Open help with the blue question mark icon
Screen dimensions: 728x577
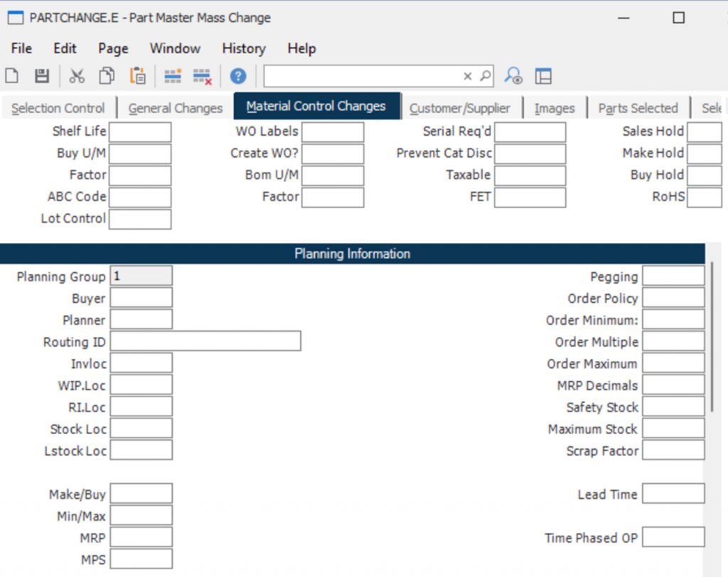pyautogui.click(x=238, y=75)
